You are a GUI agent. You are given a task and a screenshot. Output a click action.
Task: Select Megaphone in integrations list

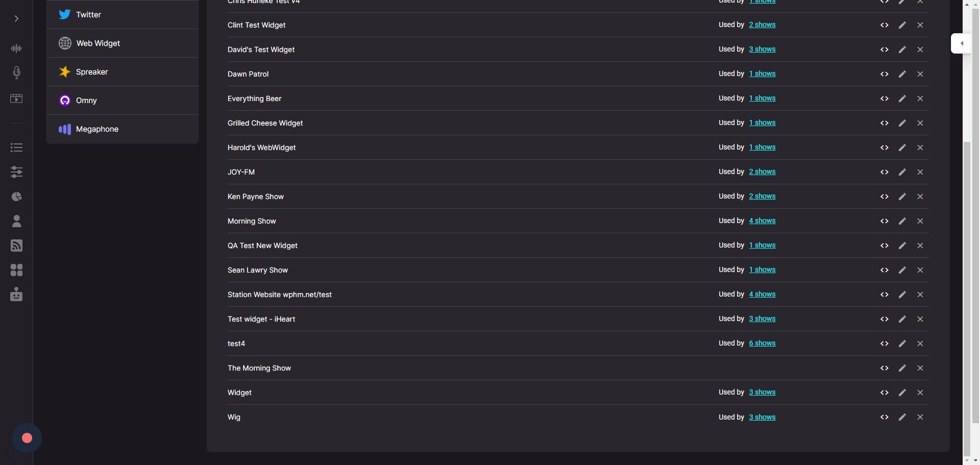(97, 129)
